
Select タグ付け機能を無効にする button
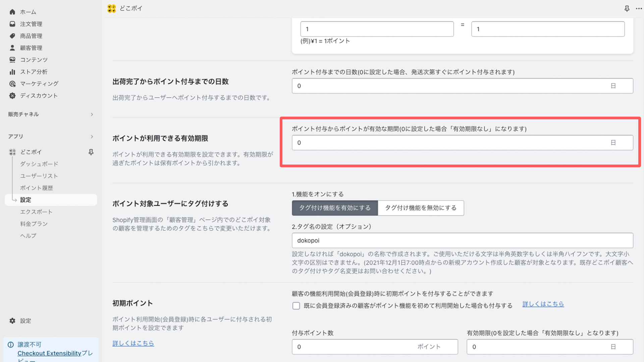tap(421, 208)
